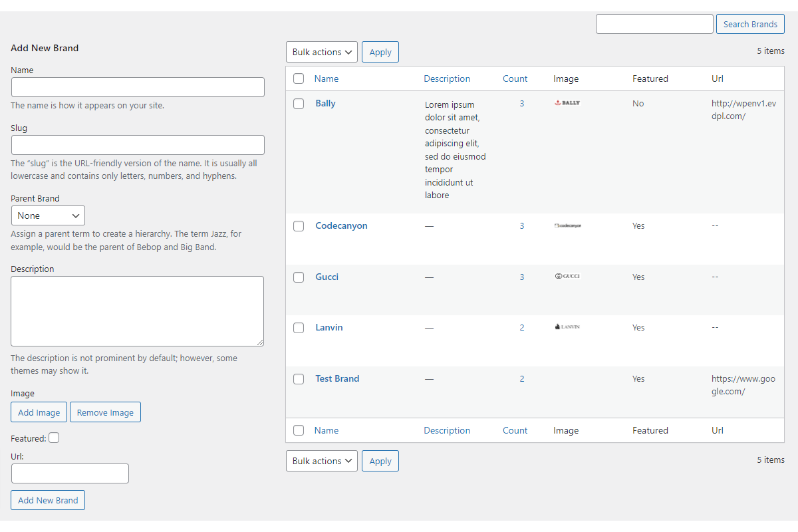The height and width of the screenshot is (532, 798).
Task: Open the count 3 link for Codecanyon
Action: pos(522,226)
